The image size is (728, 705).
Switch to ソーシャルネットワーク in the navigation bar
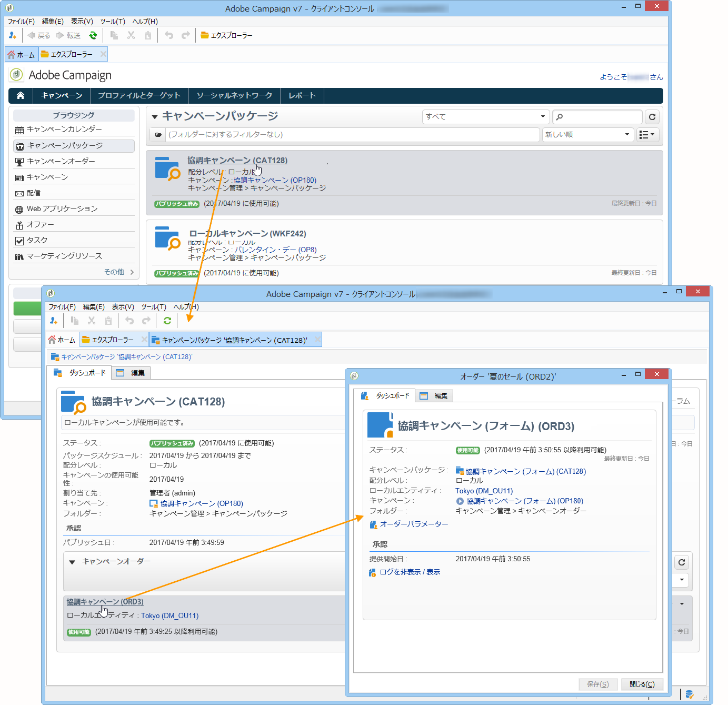point(234,95)
